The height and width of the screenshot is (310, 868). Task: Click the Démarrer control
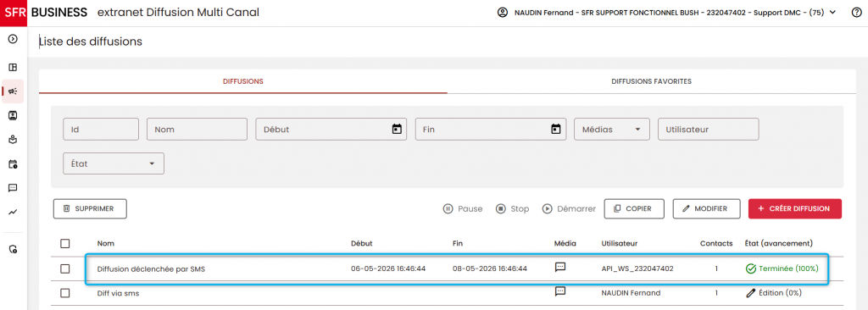[x=569, y=208]
